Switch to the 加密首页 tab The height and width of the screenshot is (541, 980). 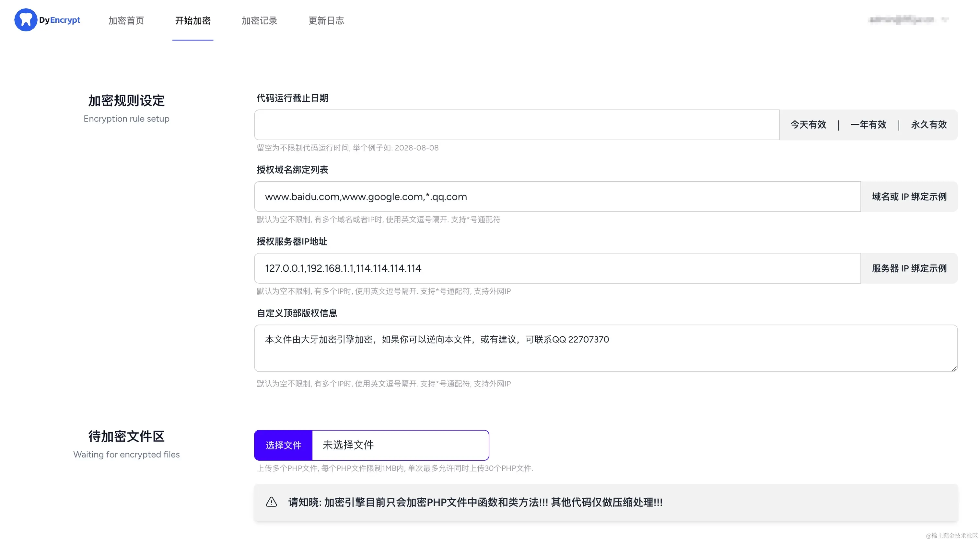coord(126,21)
